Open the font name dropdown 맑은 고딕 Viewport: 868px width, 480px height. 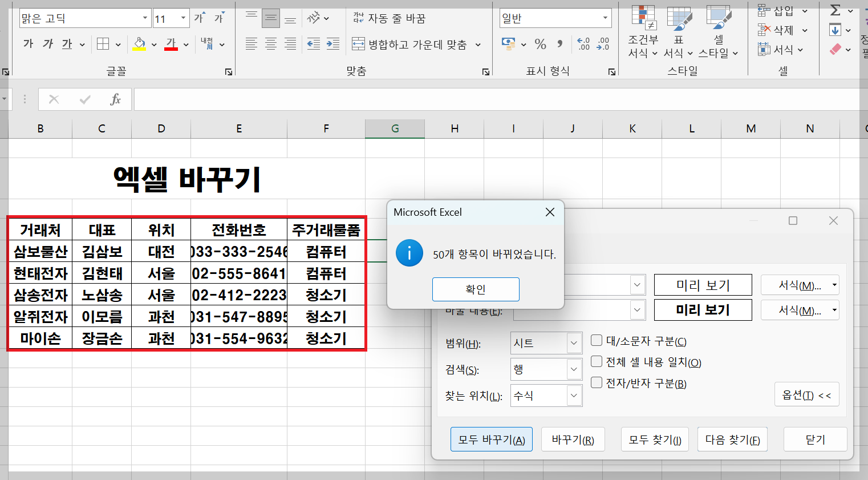tap(145, 18)
